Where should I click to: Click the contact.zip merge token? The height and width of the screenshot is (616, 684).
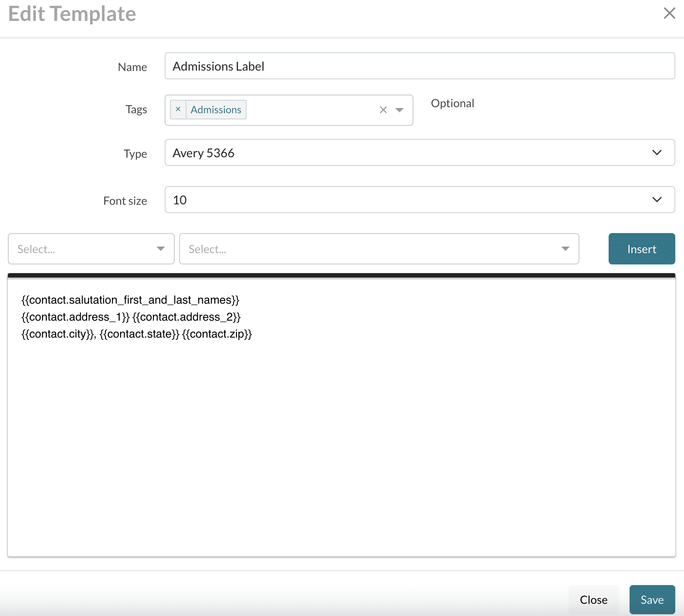pos(217,334)
